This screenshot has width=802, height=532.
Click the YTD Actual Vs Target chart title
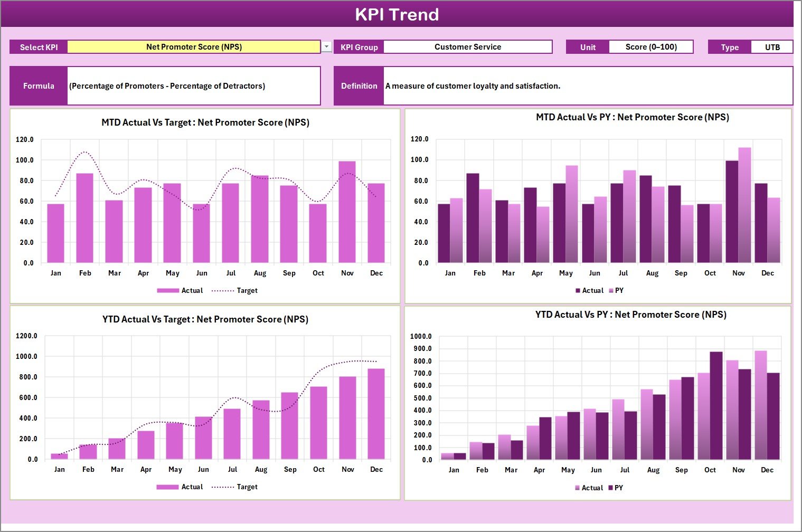204,319
